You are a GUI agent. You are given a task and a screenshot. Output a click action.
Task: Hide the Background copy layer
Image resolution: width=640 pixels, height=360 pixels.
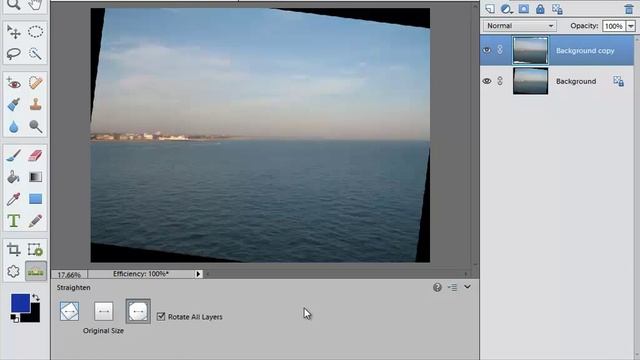[x=487, y=50]
